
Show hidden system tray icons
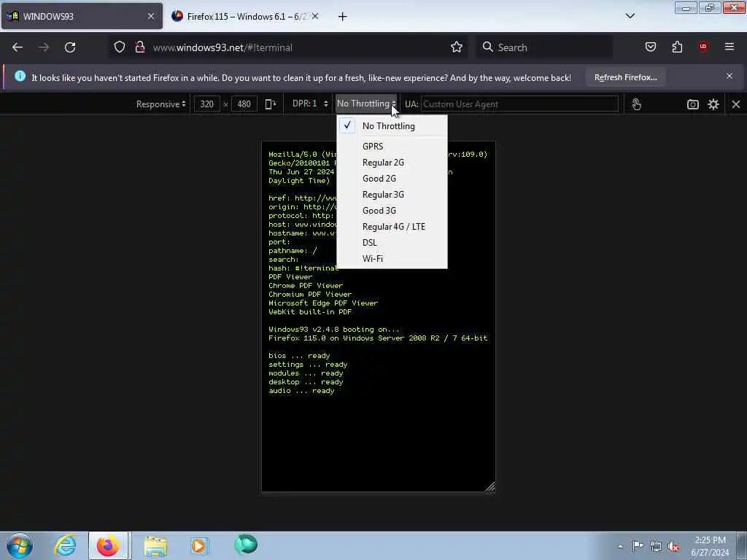point(620,547)
